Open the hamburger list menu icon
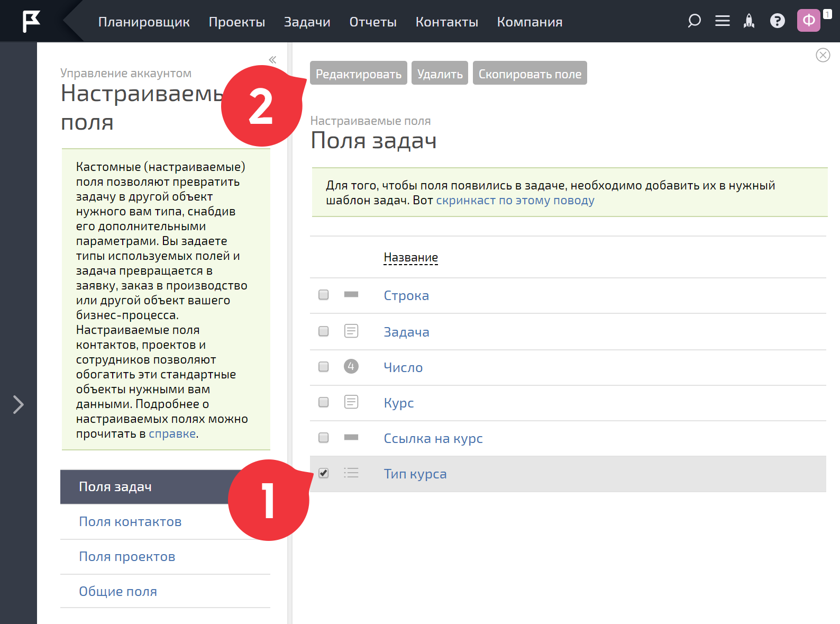Screen dimensions: 840x624 (723, 21)
